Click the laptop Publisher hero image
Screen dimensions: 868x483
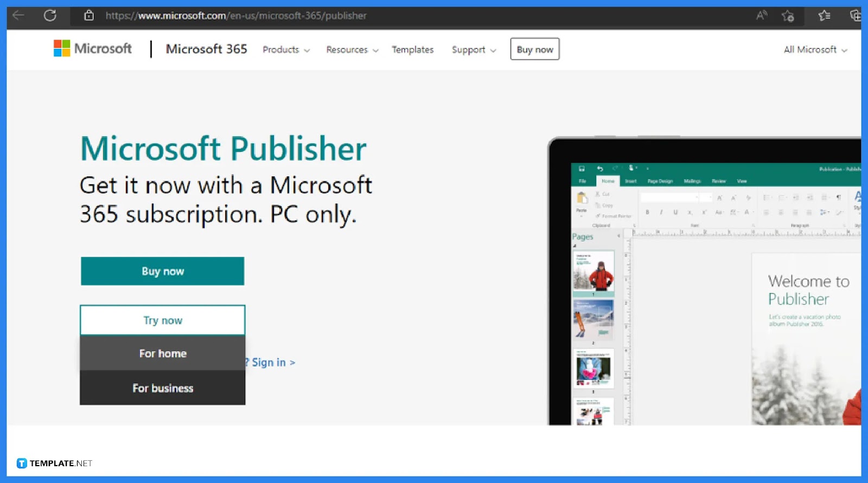pyautogui.click(x=704, y=281)
